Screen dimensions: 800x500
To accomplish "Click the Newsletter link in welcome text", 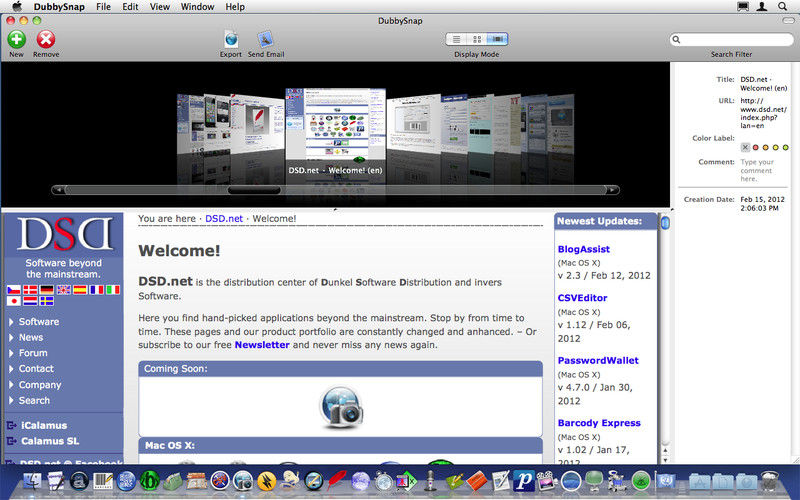I will (262, 345).
